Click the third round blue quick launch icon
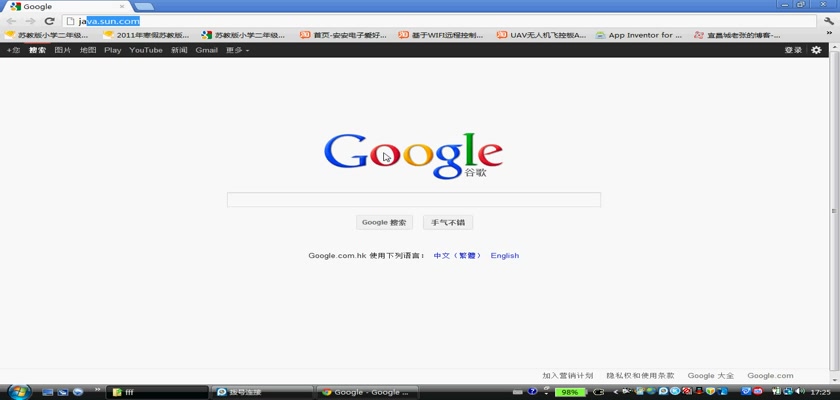The height and width of the screenshot is (400, 840). click(78, 392)
